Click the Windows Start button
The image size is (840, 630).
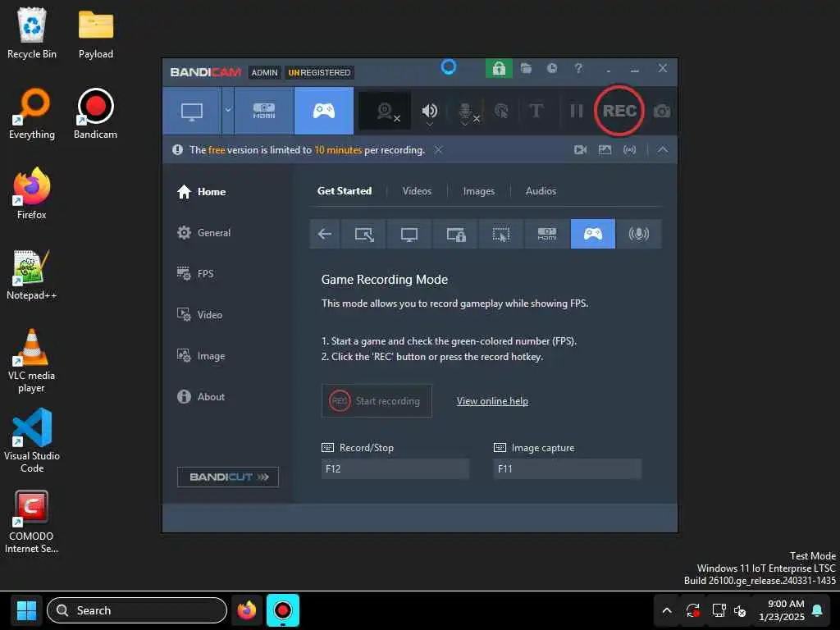pos(26,610)
